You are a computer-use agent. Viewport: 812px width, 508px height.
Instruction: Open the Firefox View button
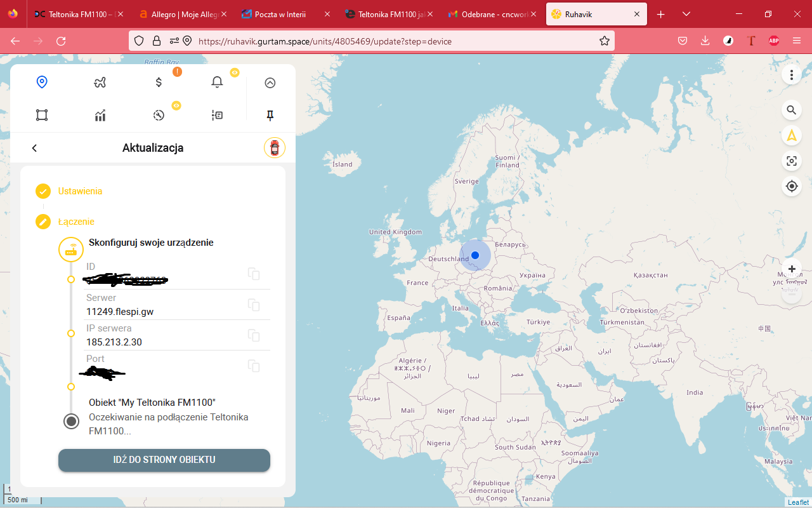(13, 14)
